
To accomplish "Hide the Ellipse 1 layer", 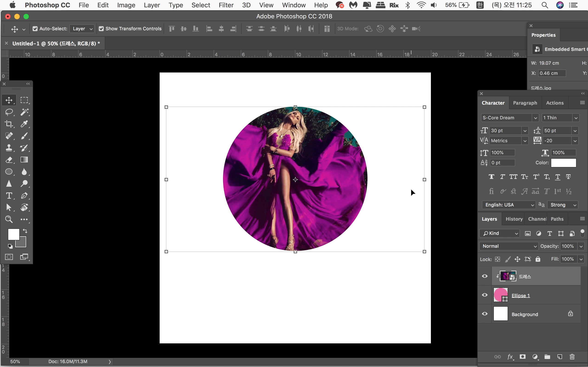I will click(484, 295).
